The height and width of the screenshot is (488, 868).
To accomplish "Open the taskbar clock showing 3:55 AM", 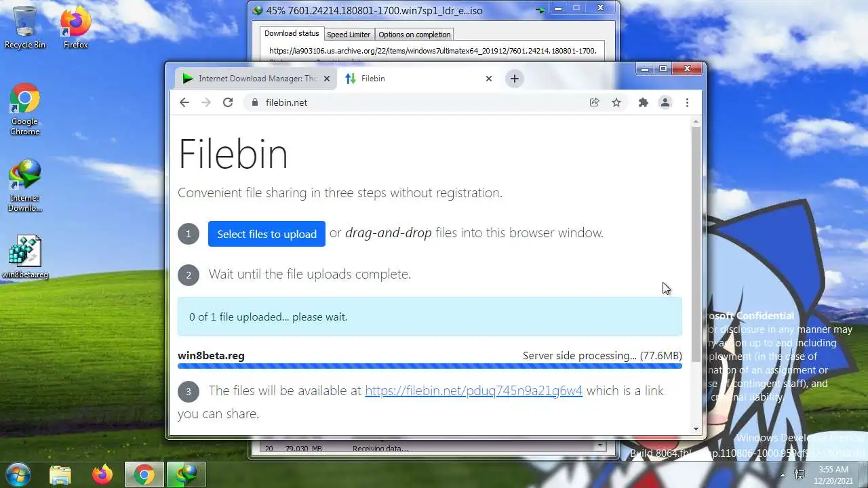I will [x=833, y=474].
